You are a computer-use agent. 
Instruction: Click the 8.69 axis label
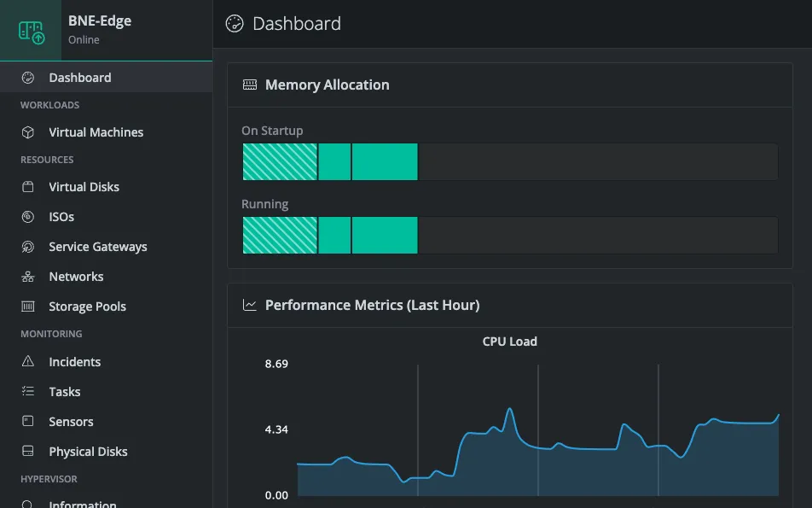point(276,364)
